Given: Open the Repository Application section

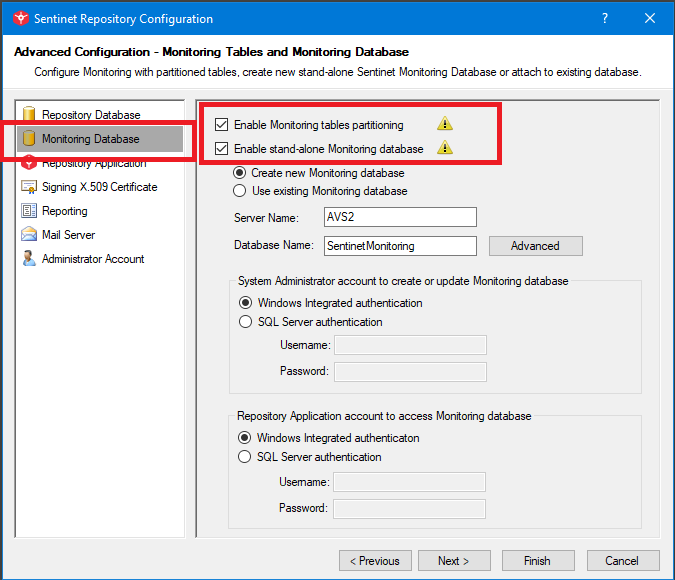Looking at the screenshot, I should 94,164.
